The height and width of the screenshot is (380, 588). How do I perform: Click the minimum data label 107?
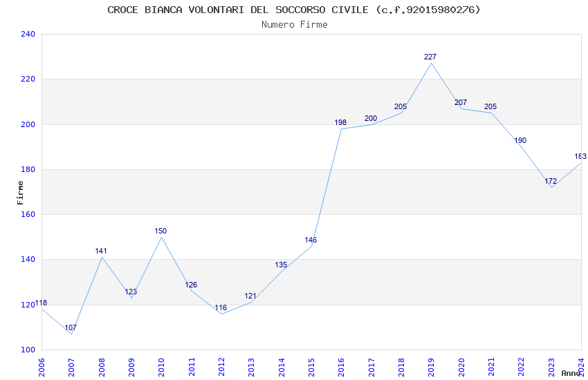point(71,328)
